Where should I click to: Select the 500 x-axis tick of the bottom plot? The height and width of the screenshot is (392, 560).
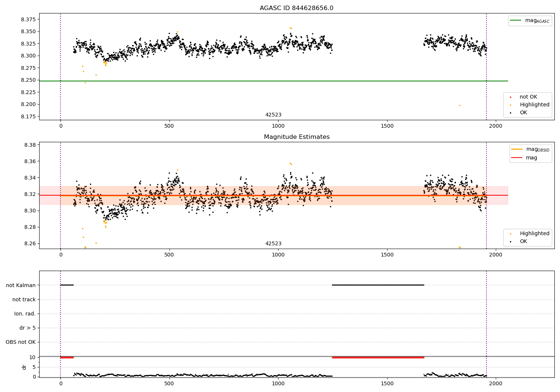(x=169, y=383)
